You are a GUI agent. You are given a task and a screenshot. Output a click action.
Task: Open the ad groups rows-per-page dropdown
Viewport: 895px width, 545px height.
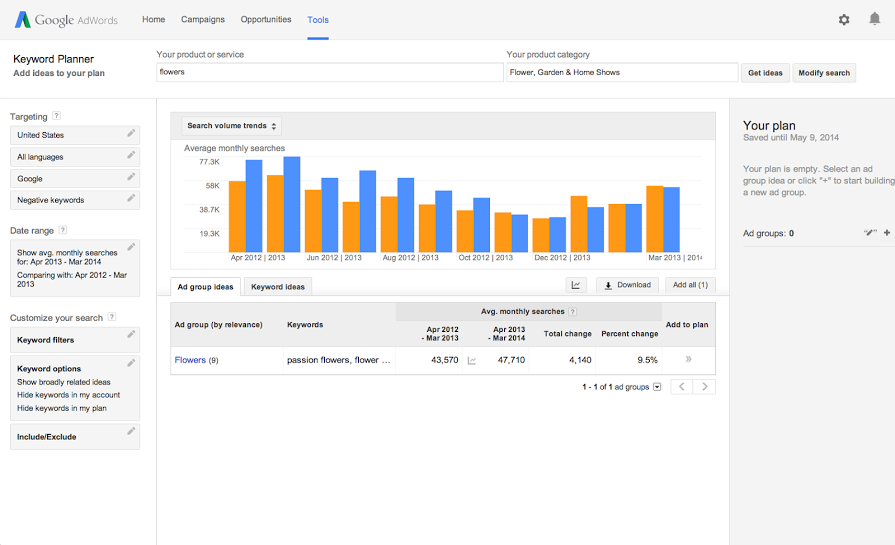tap(657, 387)
